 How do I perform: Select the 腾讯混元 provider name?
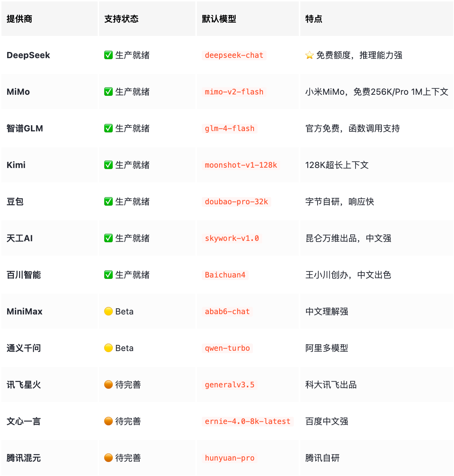pyautogui.click(x=24, y=458)
